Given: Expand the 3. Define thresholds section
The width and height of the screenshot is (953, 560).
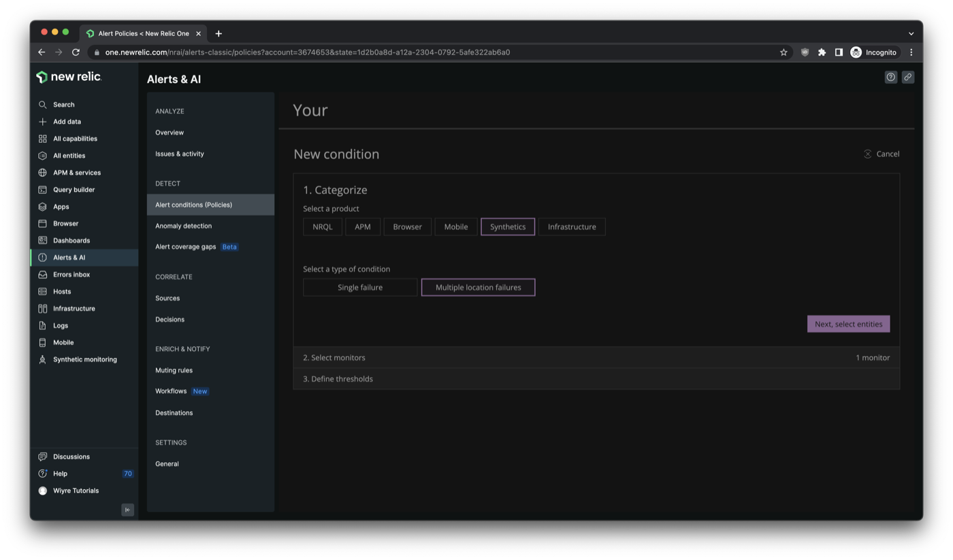Looking at the screenshot, I should [x=596, y=379].
